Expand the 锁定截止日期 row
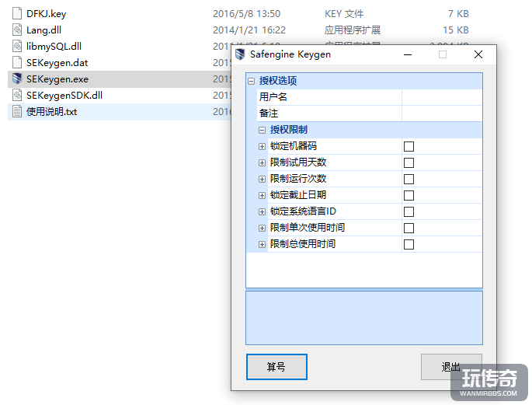This screenshot has width=532, height=405. (262, 195)
